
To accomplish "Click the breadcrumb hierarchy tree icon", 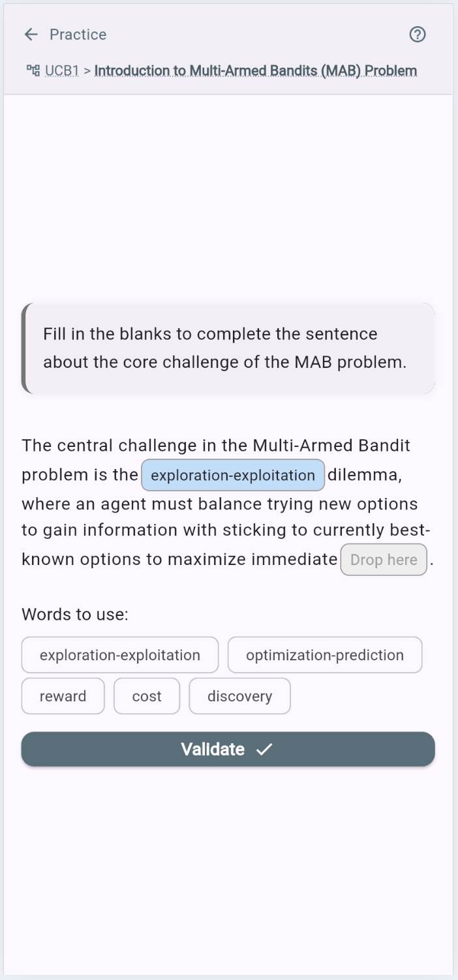I will [x=32, y=70].
